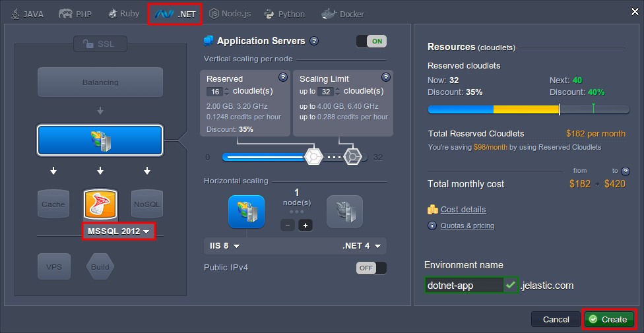This screenshot has width=644, height=333.
Task: Switch to the Ruby tab
Action: click(x=123, y=14)
